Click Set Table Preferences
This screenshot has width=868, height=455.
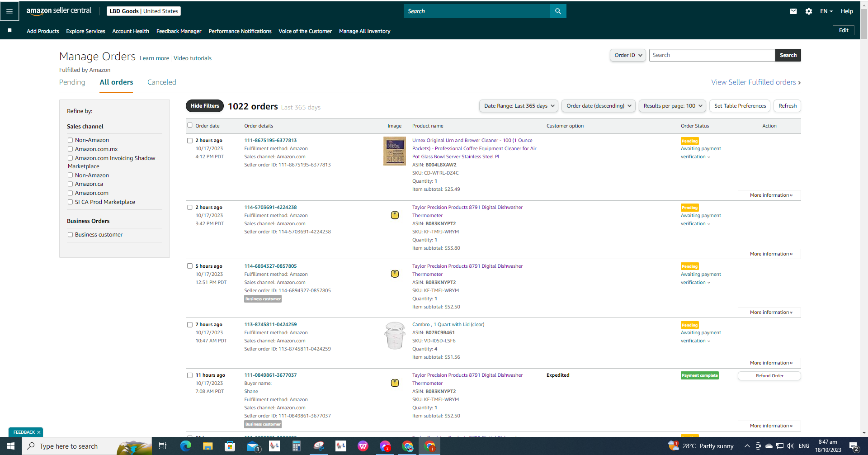point(740,106)
